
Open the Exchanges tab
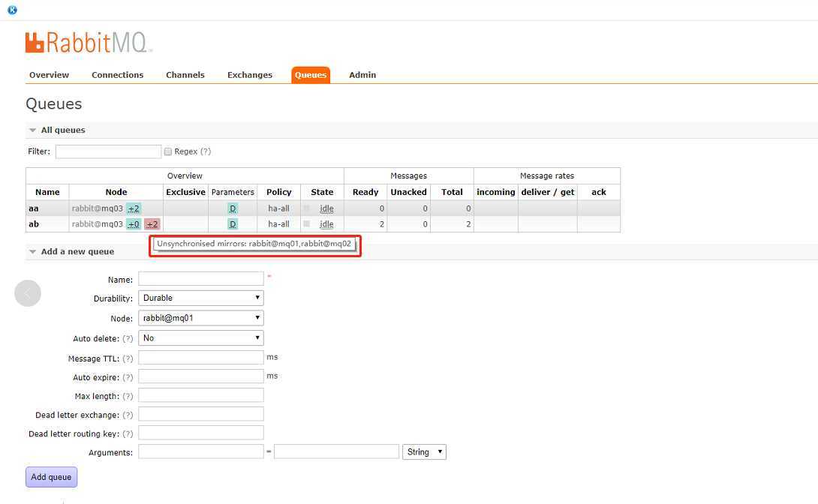click(x=250, y=75)
